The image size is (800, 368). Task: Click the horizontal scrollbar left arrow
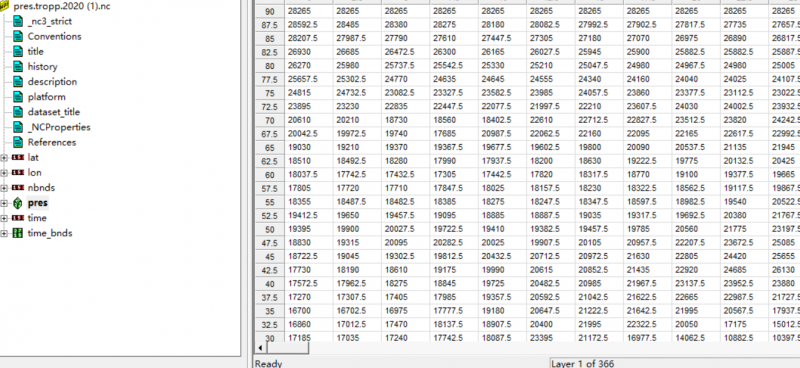pyautogui.click(x=261, y=348)
